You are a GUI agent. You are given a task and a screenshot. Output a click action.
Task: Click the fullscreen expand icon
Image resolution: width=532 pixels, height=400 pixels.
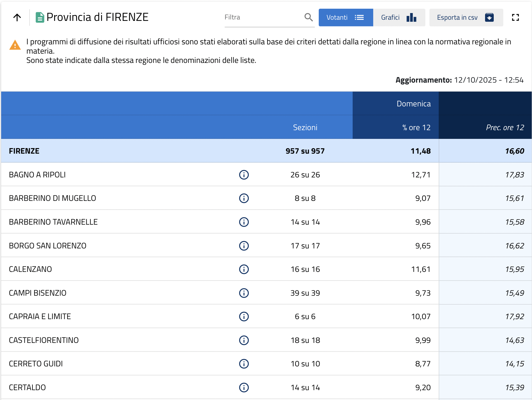tap(515, 17)
